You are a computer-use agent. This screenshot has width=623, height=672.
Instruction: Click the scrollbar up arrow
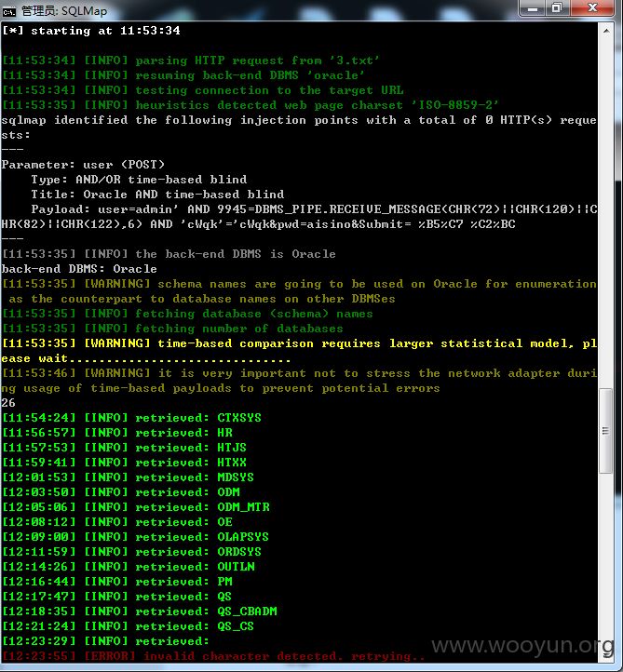pyautogui.click(x=606, y=31)
